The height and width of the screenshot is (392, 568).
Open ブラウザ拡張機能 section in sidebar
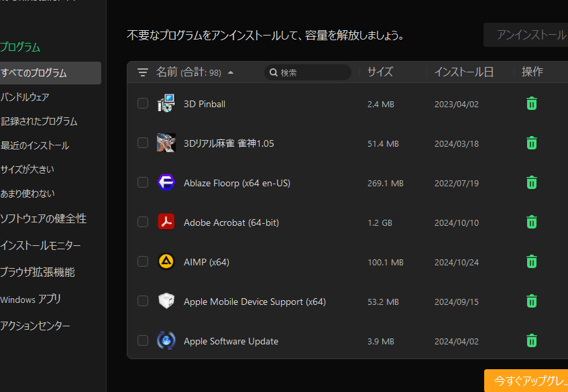click(38, 272)
